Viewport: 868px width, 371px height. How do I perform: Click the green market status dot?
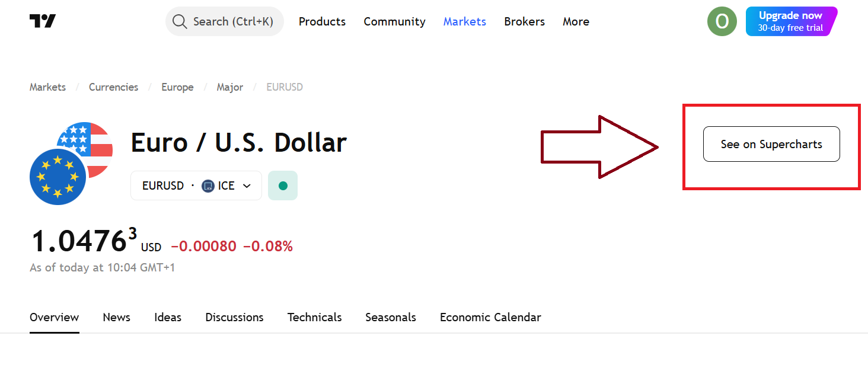[283, 185]
